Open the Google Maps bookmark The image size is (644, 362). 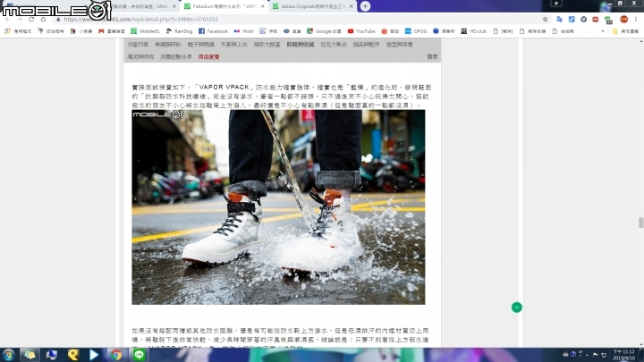tap(324, 31)
